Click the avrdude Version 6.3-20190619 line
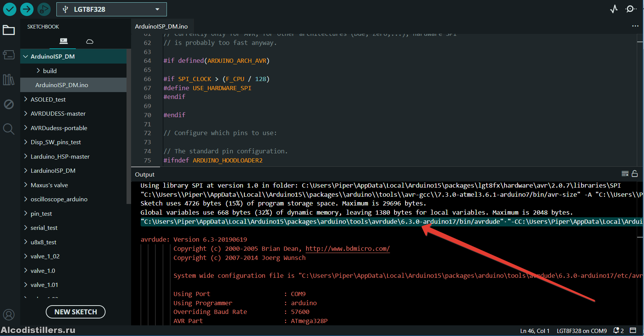This screenshot has width=644, height=336. click(194, 239)
